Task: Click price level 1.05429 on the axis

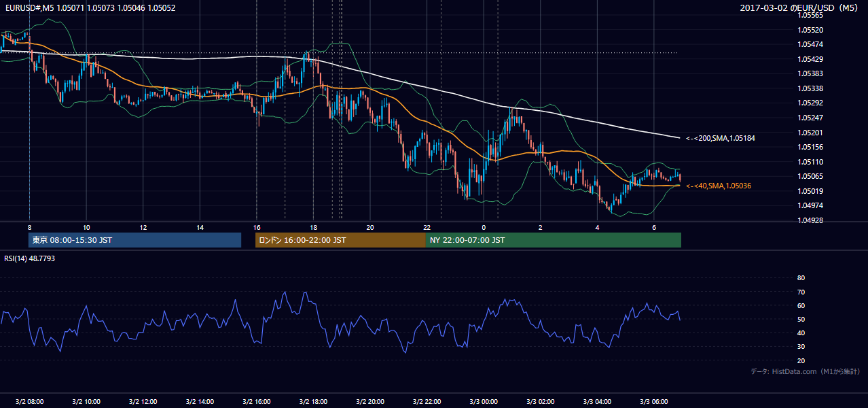Action: click(810, 59)
